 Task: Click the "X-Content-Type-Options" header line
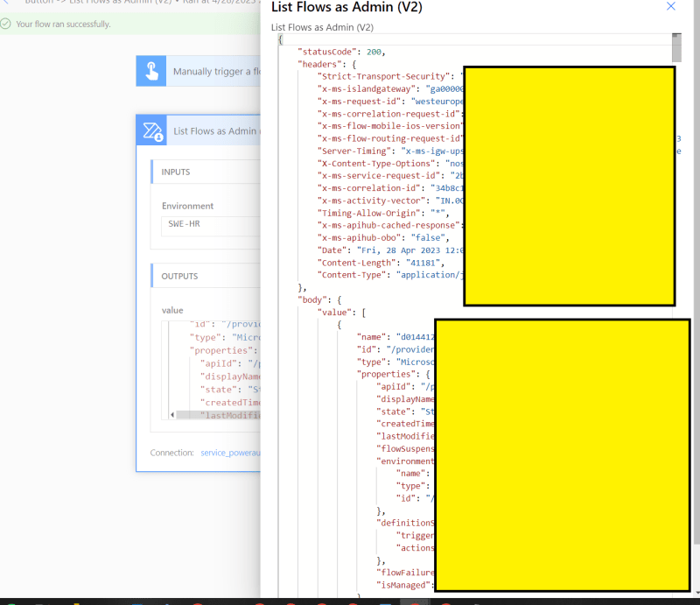[390, 164]
